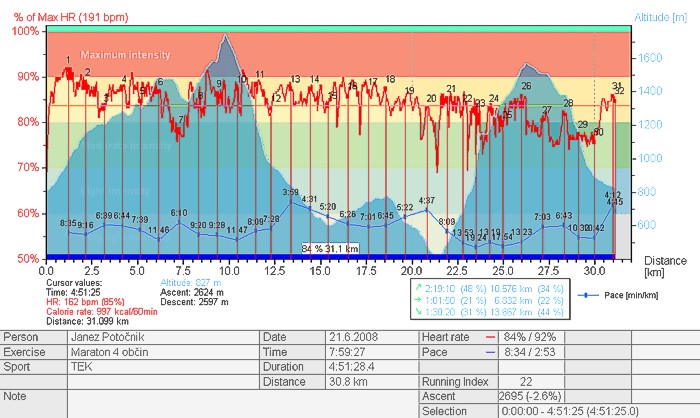Click lap marker 1 on the heart rate curve
Image resolution: width=700 pixels, height=418 pixels.
click(x=68, y=60)
